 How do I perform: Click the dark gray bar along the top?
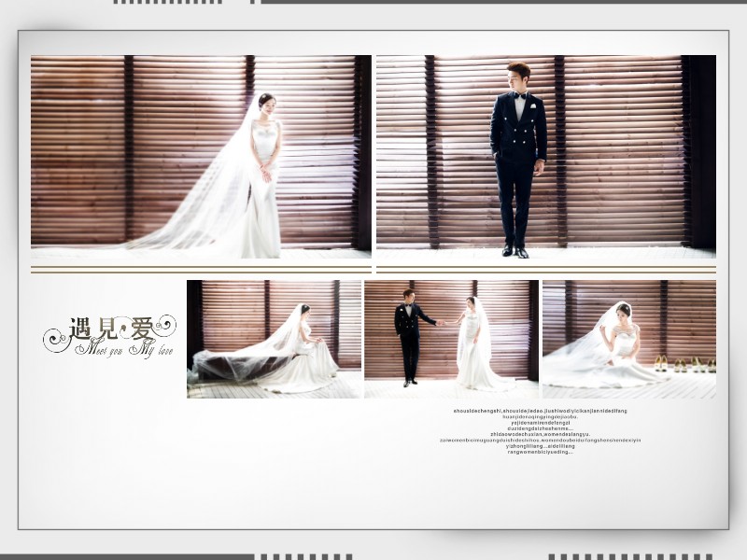coord(504,3)
